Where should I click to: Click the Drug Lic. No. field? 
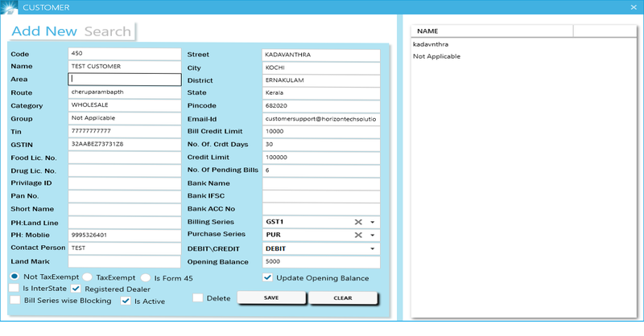pyautogui.click(x=125, y=170)
